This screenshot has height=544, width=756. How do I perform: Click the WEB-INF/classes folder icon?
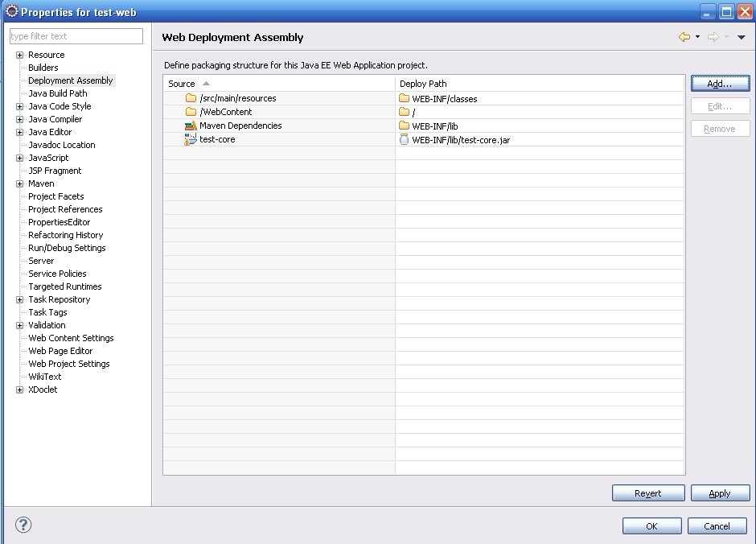pos(404,98)
